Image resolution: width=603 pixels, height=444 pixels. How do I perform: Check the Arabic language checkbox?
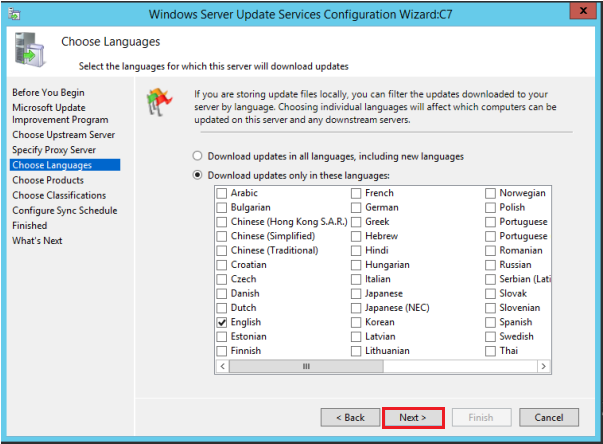point(222,193)
